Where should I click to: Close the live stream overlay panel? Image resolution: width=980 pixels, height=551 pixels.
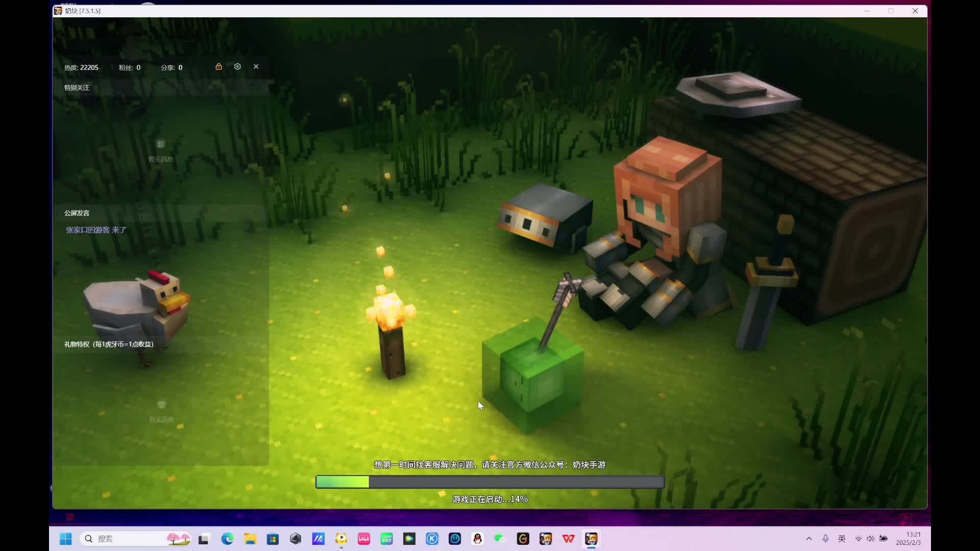click(x=256, y=67)
